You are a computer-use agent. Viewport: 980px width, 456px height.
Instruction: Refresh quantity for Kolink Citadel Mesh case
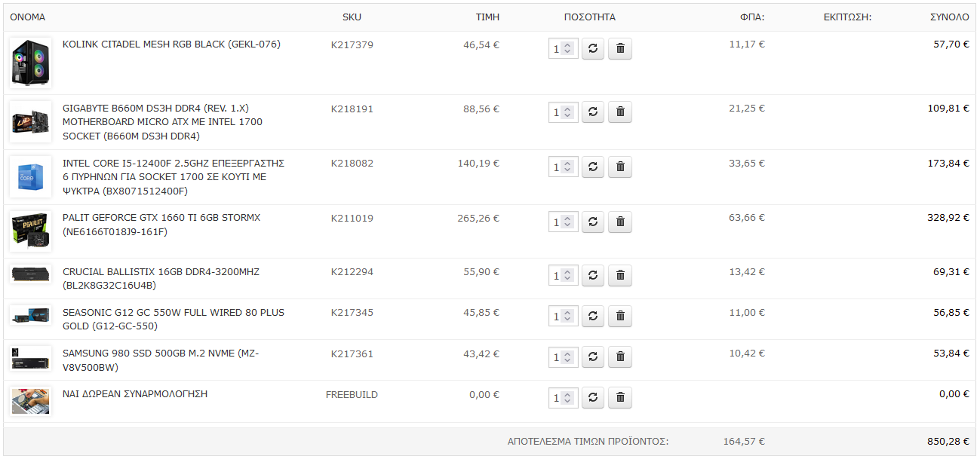tap(593, 48)
